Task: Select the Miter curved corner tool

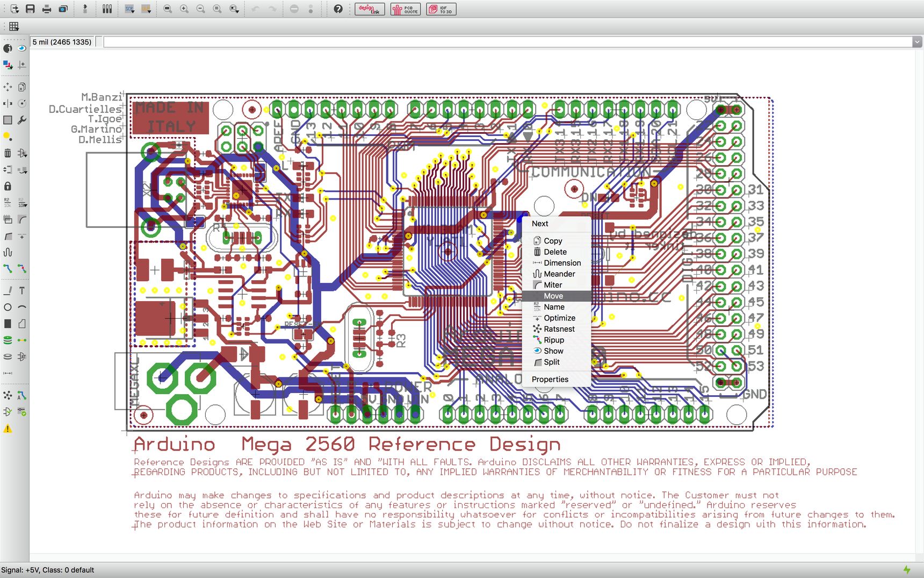Action: click(x=21, y=219)
